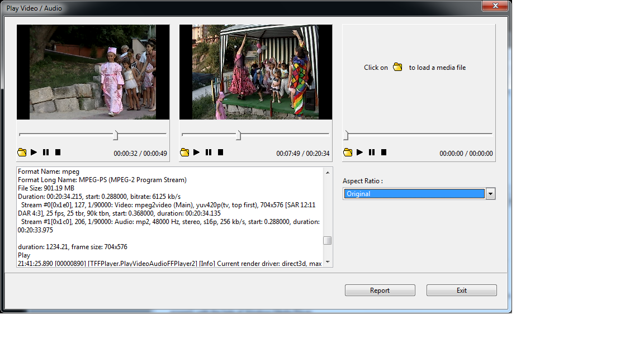This screenshot has height=362, width=644.
Task: Load a media file into the empty third player
Action: point(347,152)
